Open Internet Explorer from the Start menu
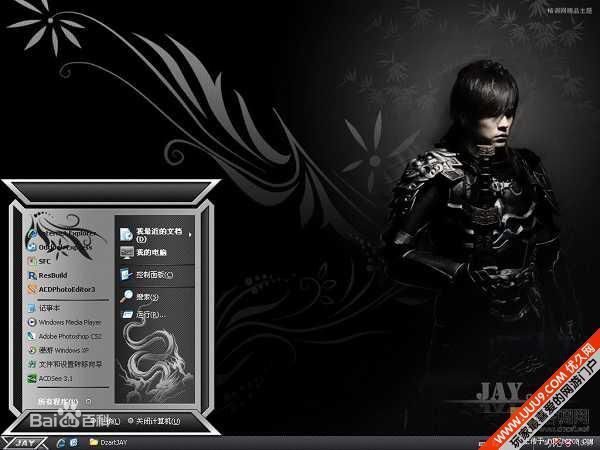The image size is (600, 450). coord(62,233)
